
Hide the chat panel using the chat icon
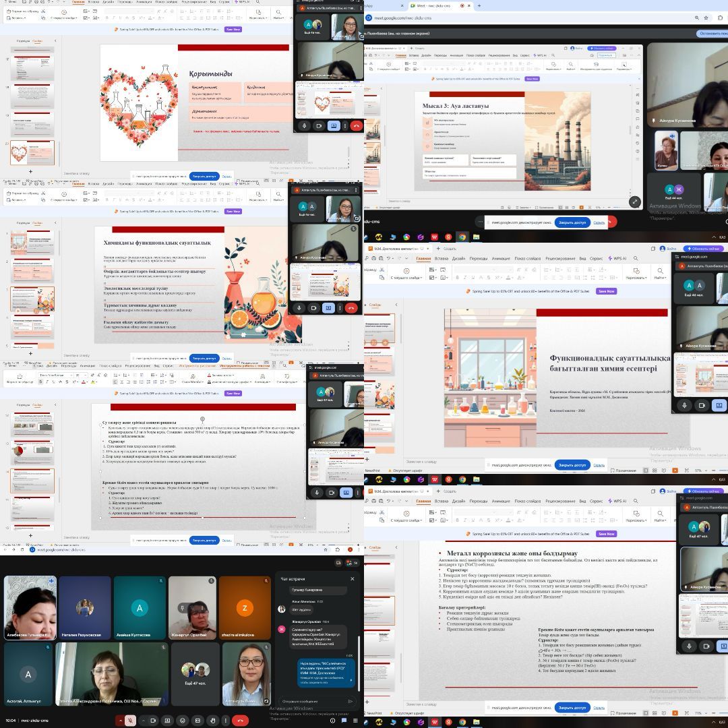pyautogui.click(x=344, y=720)
